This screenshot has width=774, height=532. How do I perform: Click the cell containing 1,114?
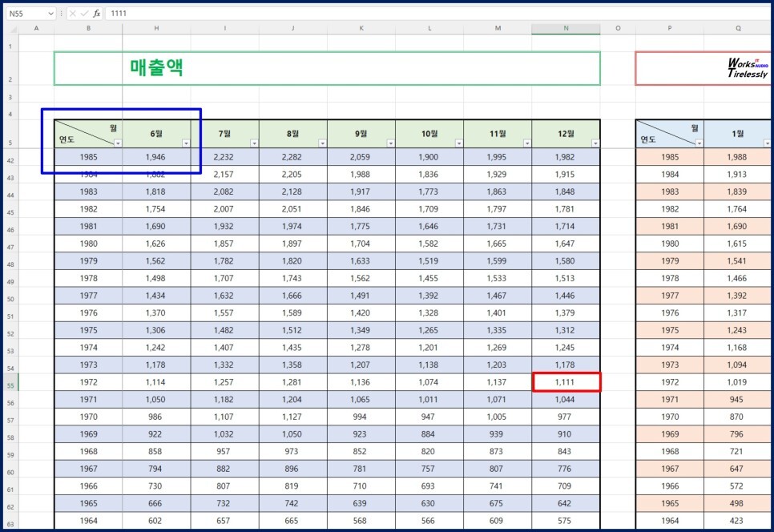[156, 382]
